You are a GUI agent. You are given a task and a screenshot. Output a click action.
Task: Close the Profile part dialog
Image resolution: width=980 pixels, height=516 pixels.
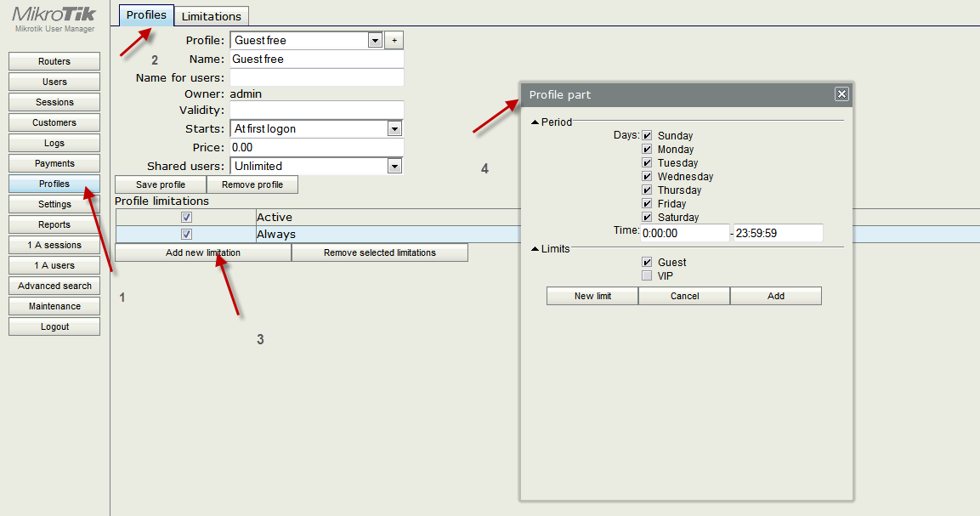click(841, 94)
